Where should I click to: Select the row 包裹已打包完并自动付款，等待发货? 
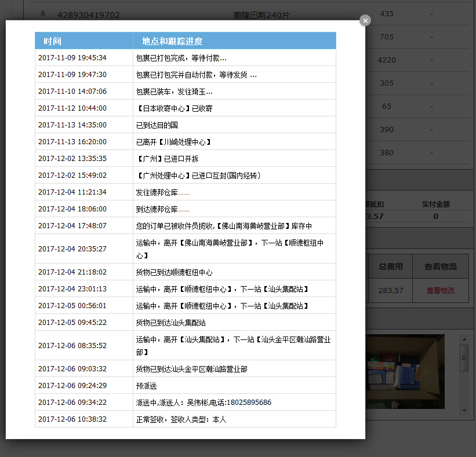click(x=234, y=74)
